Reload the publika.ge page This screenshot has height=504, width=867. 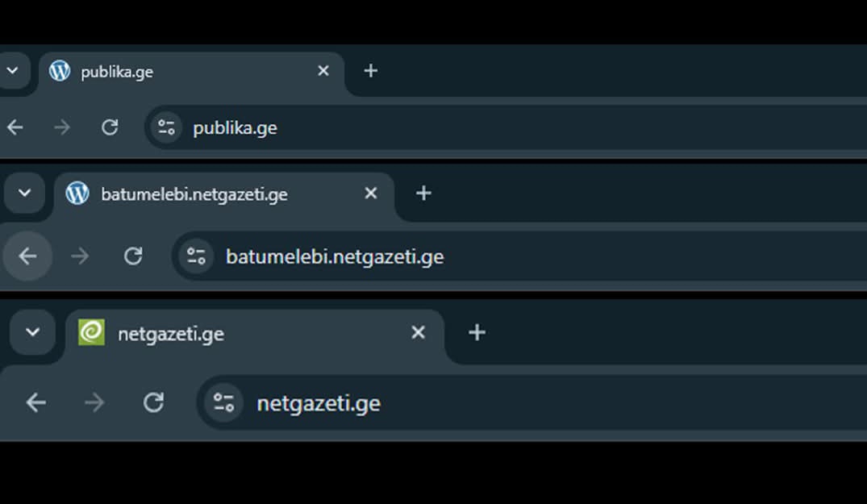pos(110,127)
